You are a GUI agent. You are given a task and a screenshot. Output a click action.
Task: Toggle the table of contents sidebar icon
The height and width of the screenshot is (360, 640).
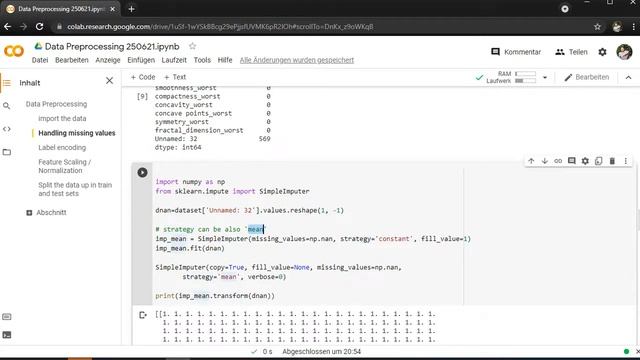coord(7,83)
